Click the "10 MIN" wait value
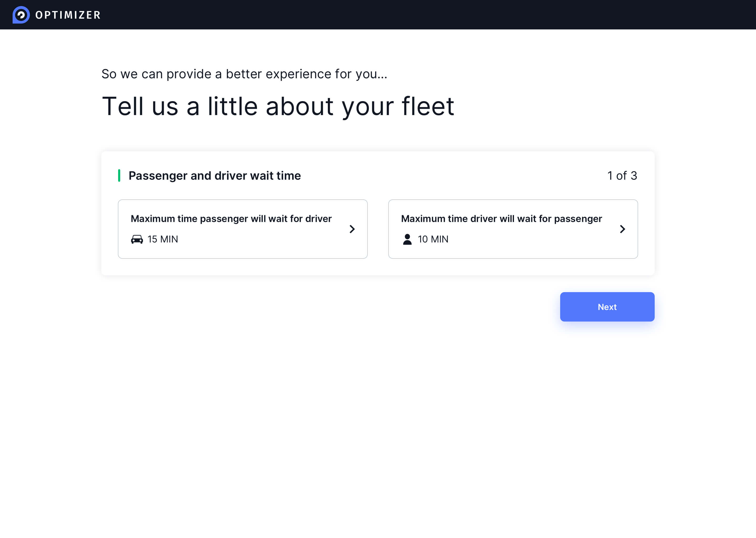 pyautogui.click(x=433, y=239)
